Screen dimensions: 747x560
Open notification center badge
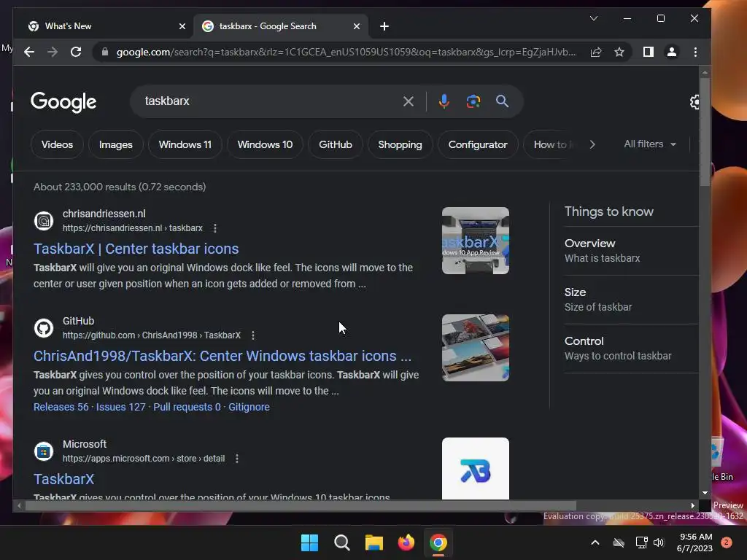[x=727, y=542]
